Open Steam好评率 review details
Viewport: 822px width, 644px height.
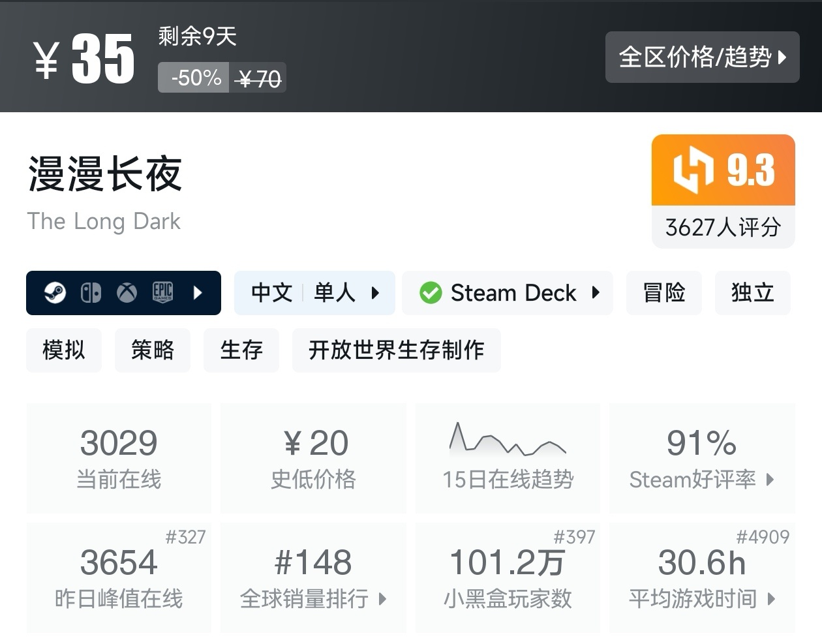coord(702,480)
